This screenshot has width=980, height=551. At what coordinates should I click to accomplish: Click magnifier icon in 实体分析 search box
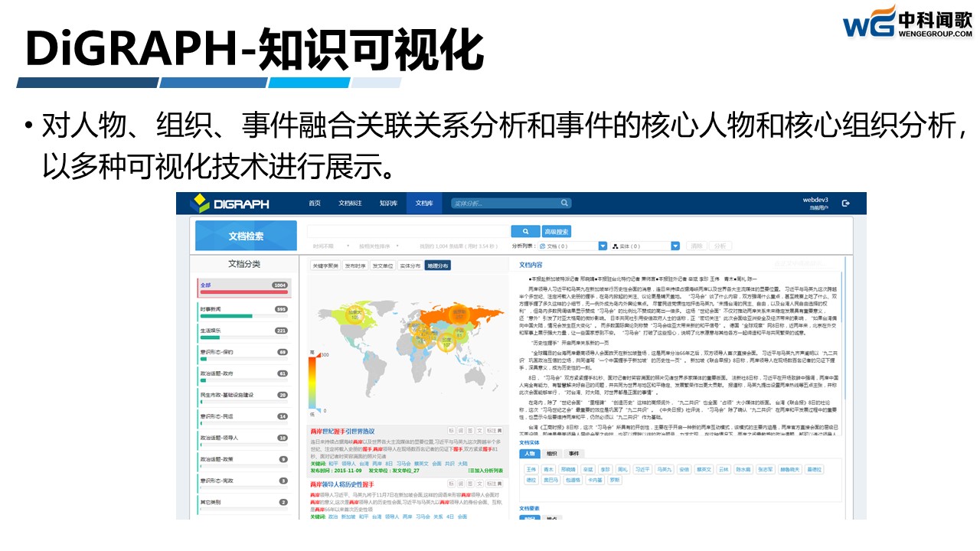pos(564,203)
